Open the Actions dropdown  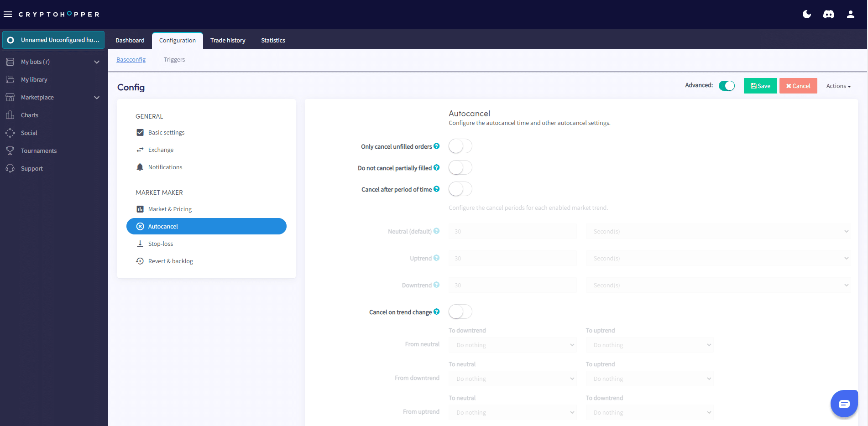click(838, 86)
